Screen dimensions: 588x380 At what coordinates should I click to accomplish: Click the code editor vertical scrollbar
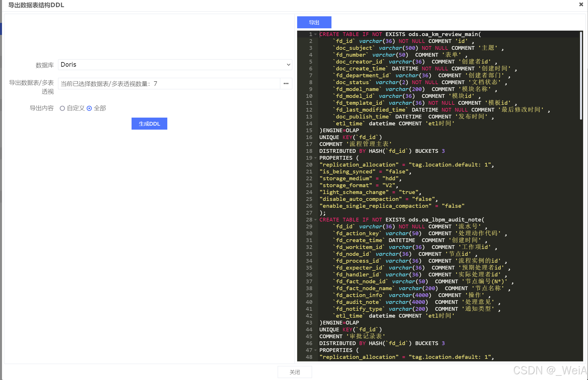(x=581, y=76)
